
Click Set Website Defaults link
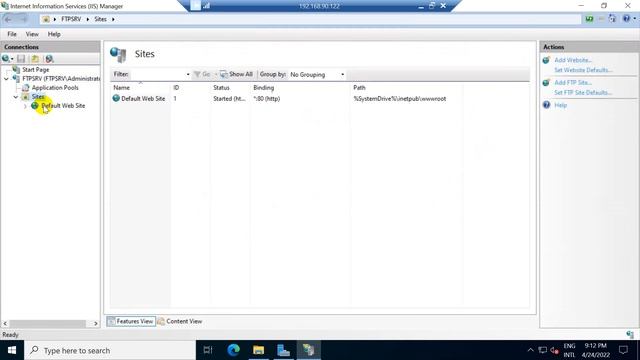[583, 70]
